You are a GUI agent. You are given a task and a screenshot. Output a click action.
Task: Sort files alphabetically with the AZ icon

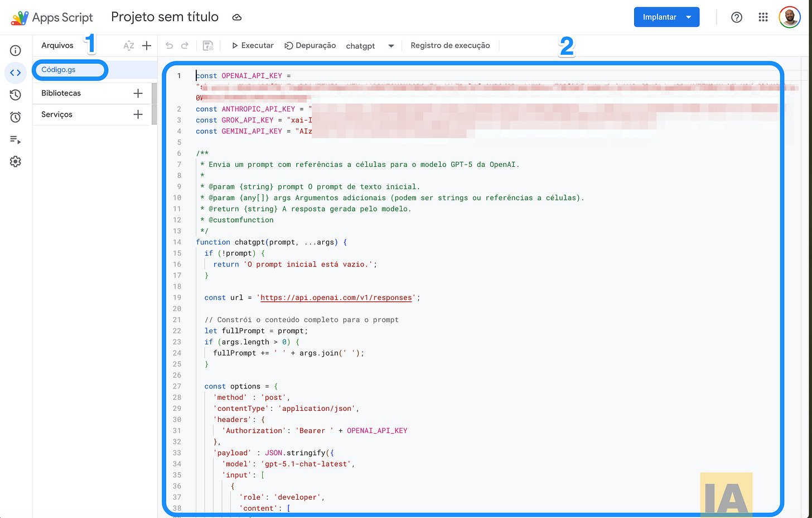(x=129, y=45)
